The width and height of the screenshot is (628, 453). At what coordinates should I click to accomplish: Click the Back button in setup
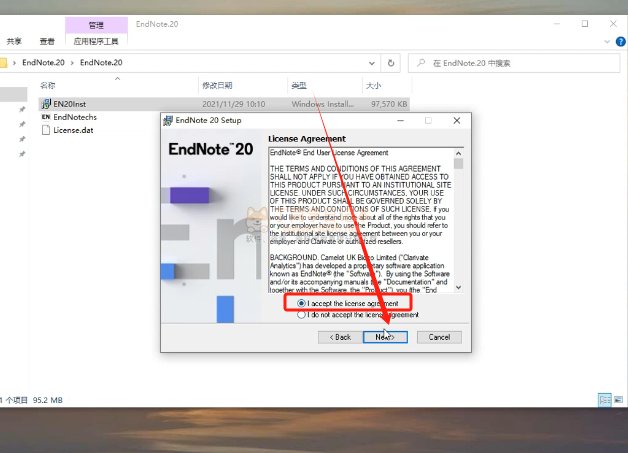pos(340,337)
